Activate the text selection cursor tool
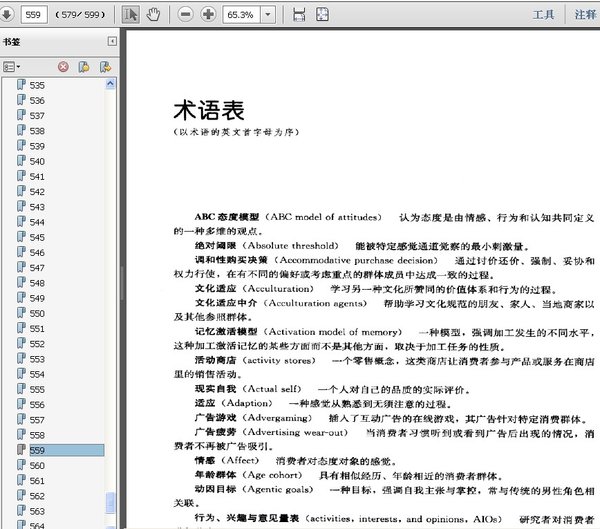Screen dimensions: 600x529 pyautogui.click(x=132, y=14)
